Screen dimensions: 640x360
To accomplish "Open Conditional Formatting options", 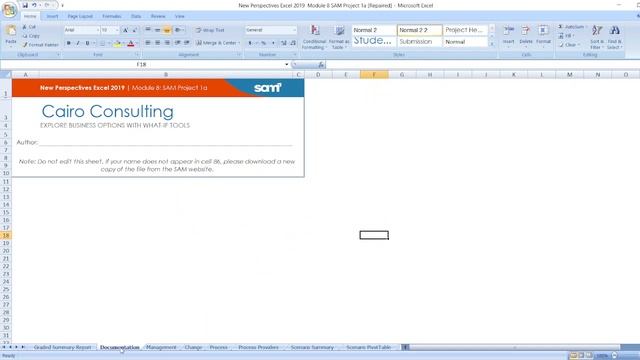I will (x=314, y=37).
